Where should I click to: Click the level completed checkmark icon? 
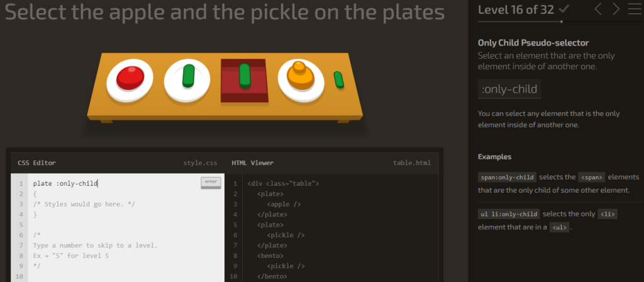tap(564, 9)
